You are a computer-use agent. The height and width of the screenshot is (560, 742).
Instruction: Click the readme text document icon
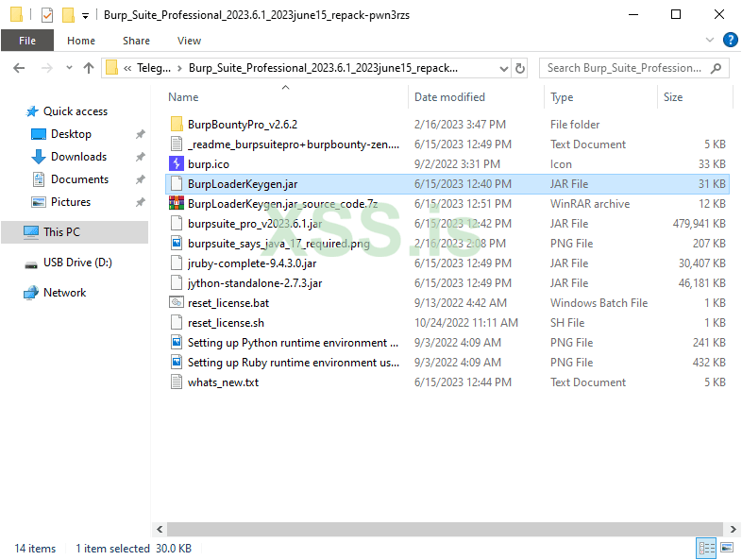pyautogui.click(x=177, y=144)
